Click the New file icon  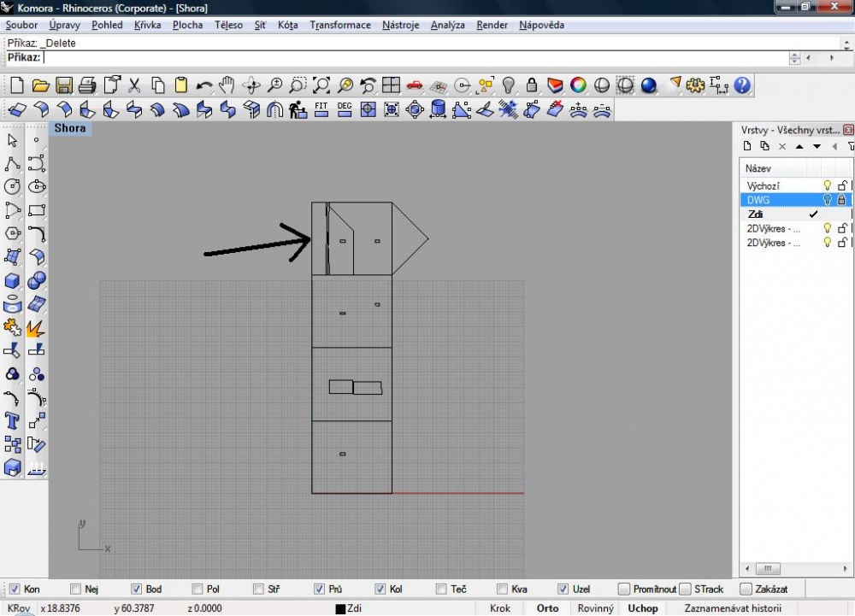click(17, 85)
